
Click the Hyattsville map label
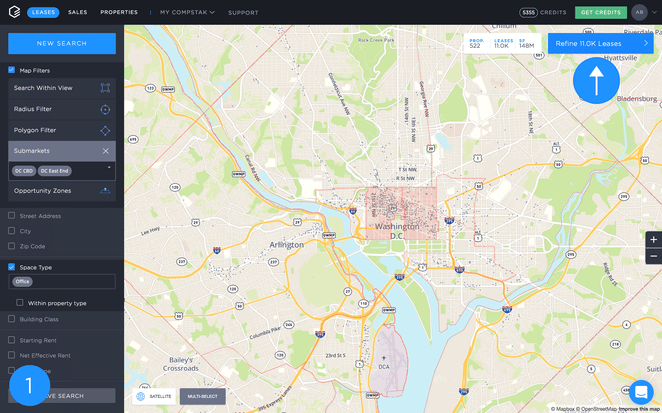[620, 58]
